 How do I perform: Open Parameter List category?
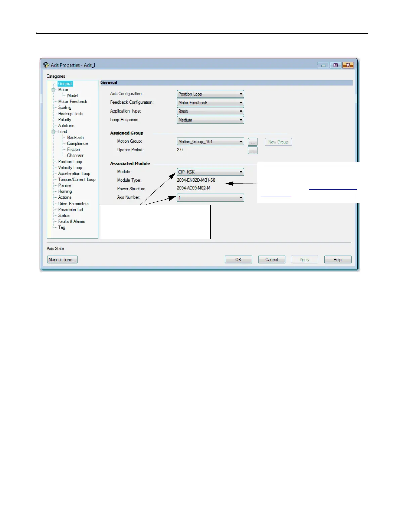point(71,210)
